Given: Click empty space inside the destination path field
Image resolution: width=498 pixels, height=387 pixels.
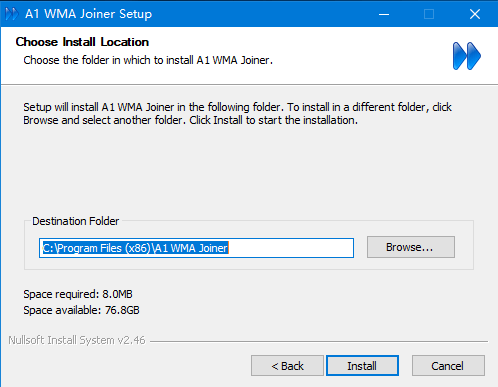Looking at the screenshot, I should tap(290, 248).
